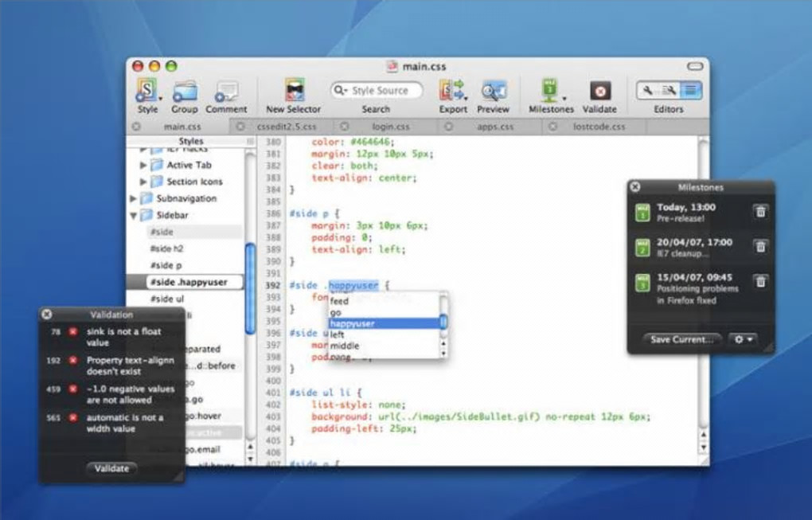Viewport: 812px width, 520px height.
Task: Close the main.css tab
Action: [x=136, y=127]
